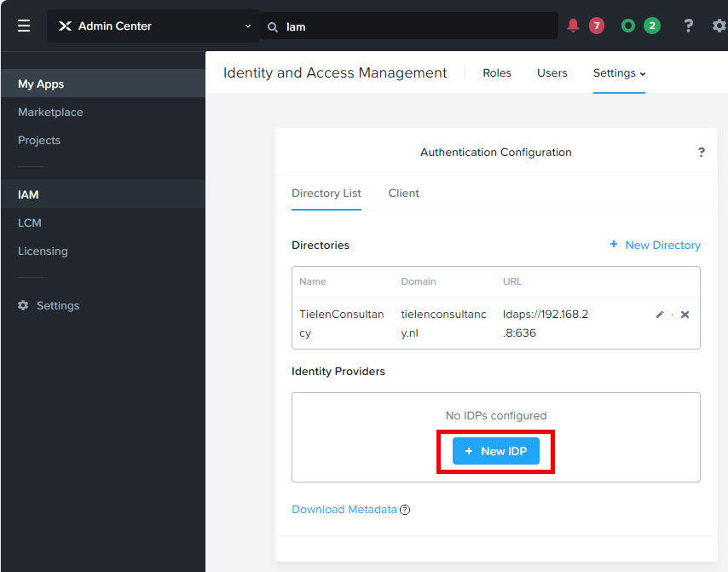This screenshot has height=572, width=728.
Task: Switch to the Users tab
Action: tap(552, 73)
